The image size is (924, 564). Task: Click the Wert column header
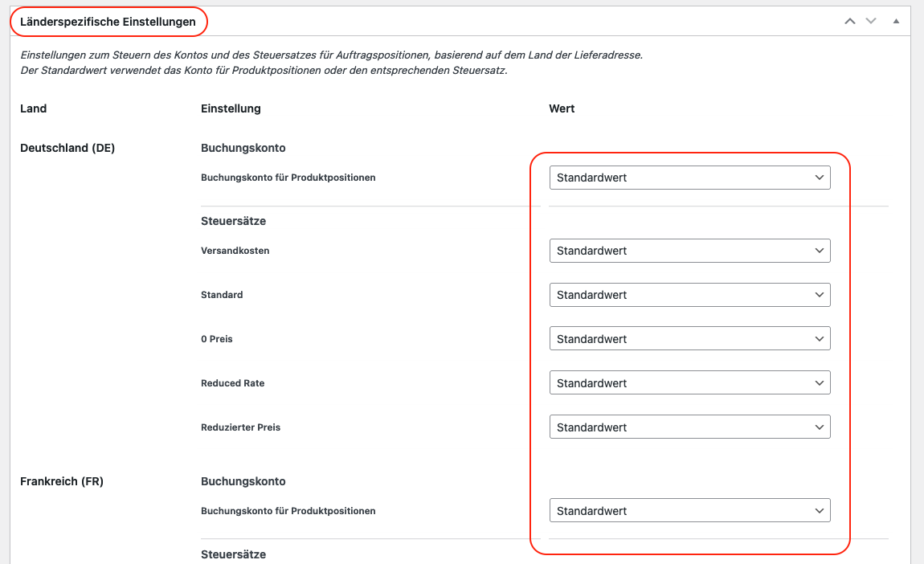pyautogui.click(x=560, y=108)
